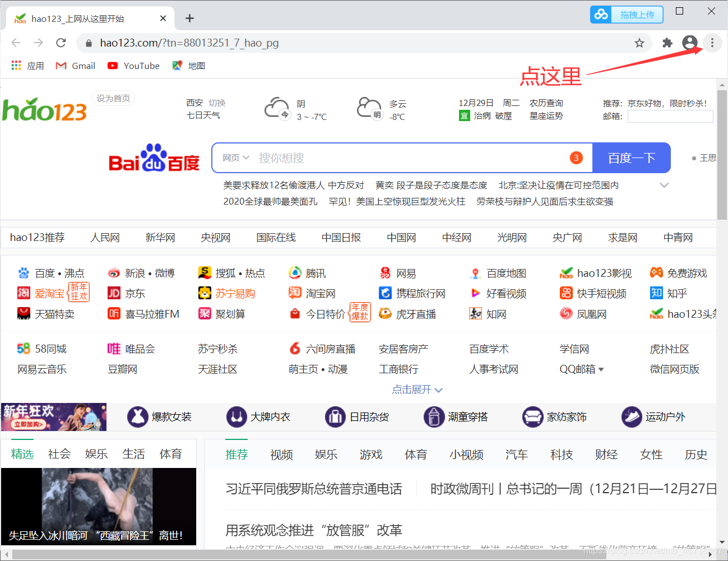This screenshot has height=561, width=728.
Task: Expand the QQ邮箱 dropdown arrow
Action: [x=602, y=369]
